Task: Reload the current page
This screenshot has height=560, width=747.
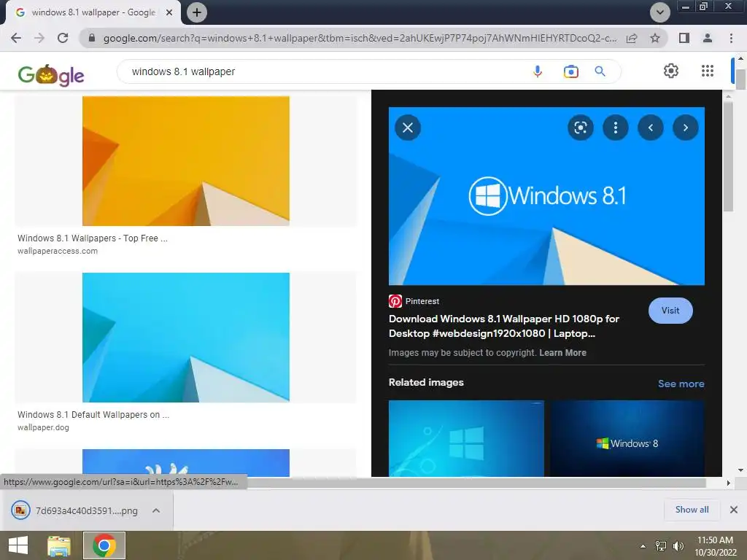Action: [x=63, y=38]
